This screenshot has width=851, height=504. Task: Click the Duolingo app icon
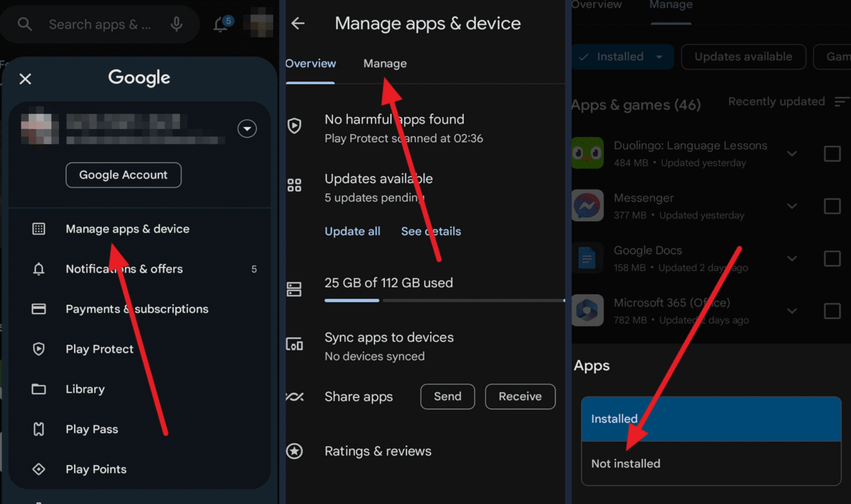pyautogui.click(x=588, y=153)
